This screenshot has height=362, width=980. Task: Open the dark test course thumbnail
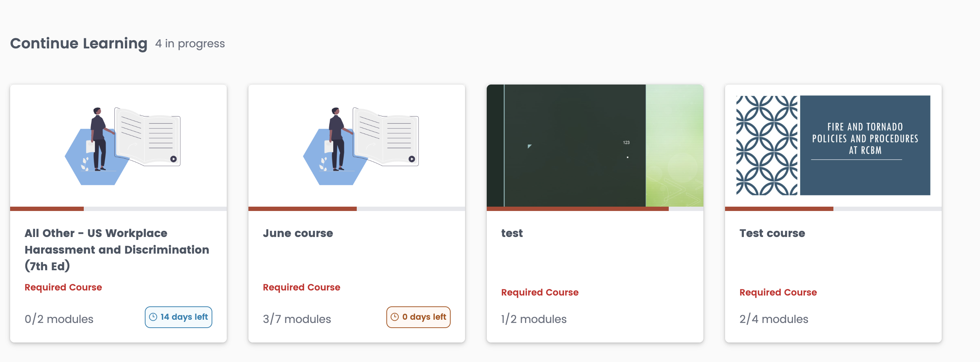tap(595, 145)
